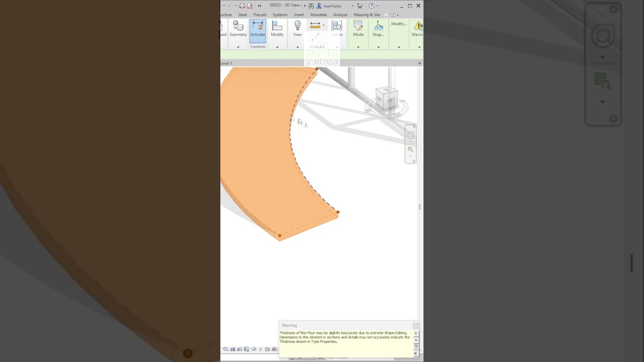Click the view window vertical scrollbar
This screenshot has height=362, width=644.
(420, 207)
